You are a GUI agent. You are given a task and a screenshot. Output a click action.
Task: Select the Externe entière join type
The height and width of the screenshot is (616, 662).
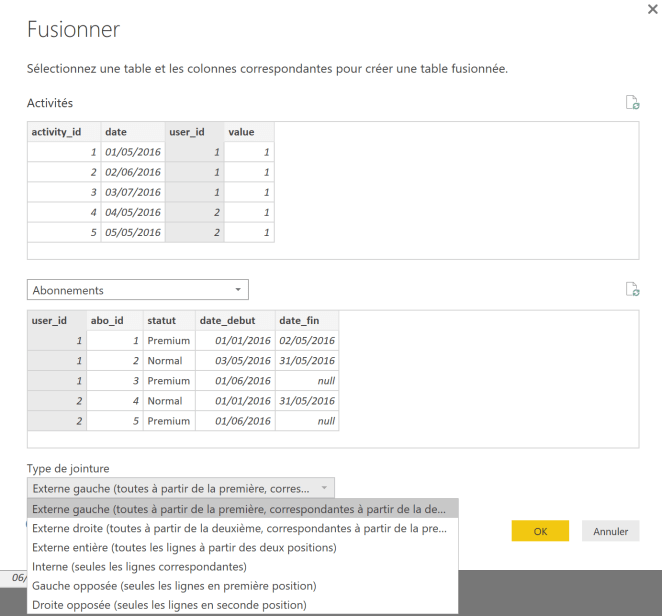pos(242,547)
